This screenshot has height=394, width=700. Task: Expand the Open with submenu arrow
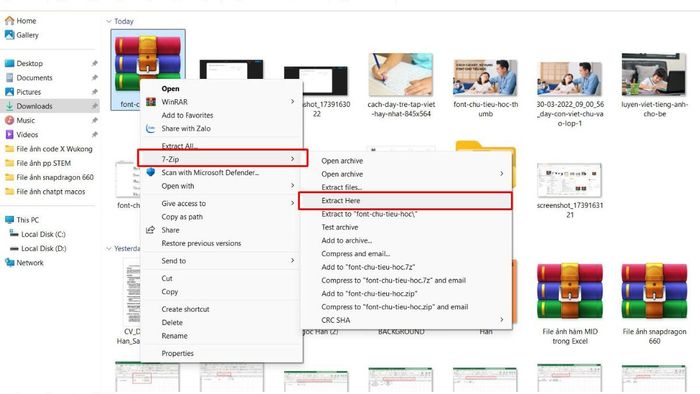[x=292, y=186]
